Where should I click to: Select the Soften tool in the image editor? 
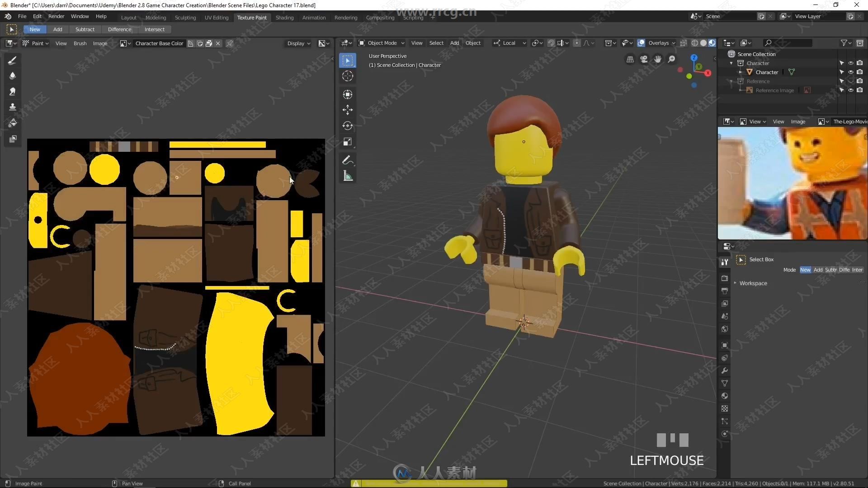[13, 76]
